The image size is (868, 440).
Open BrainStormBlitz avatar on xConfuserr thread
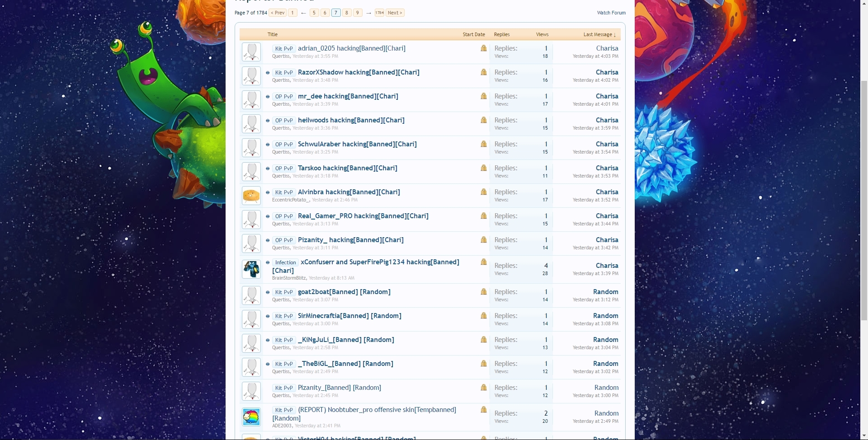[x=251, y=269]
